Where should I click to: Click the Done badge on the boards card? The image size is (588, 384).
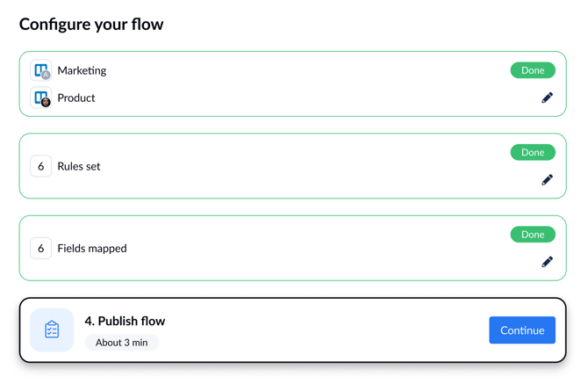click(x=533, y=70)
